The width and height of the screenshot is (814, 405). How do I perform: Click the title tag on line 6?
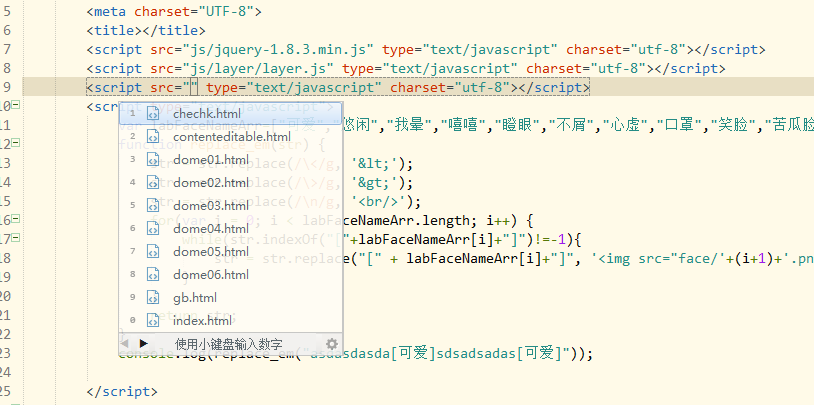tap(146, 31)
